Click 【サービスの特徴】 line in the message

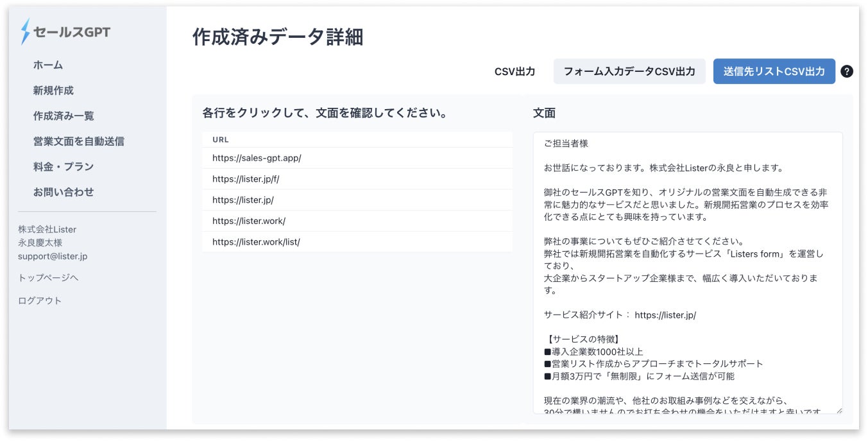pyautogui.click(x=583, y=339)
